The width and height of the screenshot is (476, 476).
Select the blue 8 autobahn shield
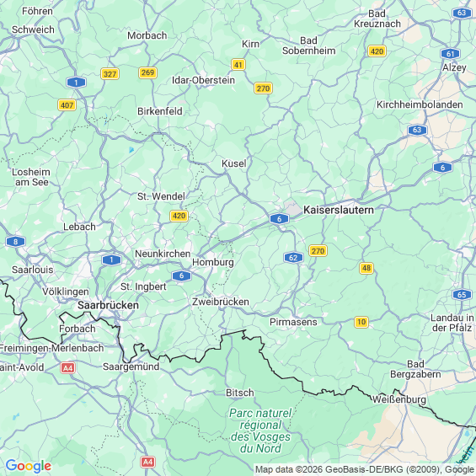pyautogui.click(x=15, y=242)
